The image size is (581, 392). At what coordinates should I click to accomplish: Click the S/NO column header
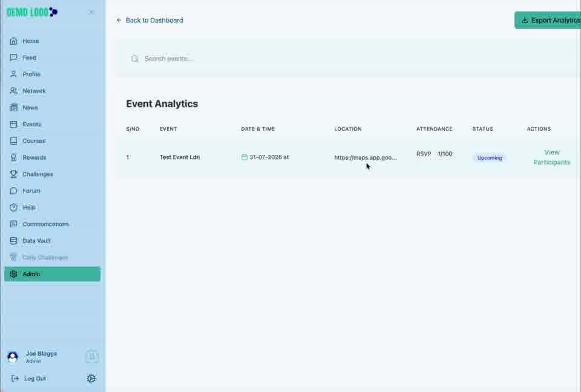[x=133, y=129]
